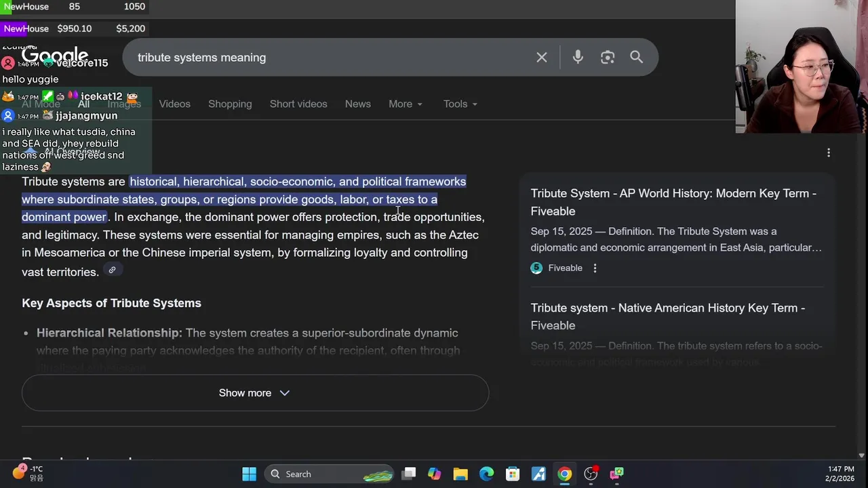Expand AI Overview with Show more

coord(255,393)
